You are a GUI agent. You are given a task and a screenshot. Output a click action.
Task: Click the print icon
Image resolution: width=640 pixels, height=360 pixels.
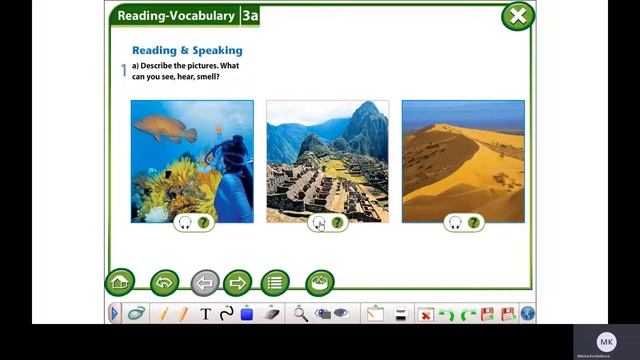coord(401,314)
